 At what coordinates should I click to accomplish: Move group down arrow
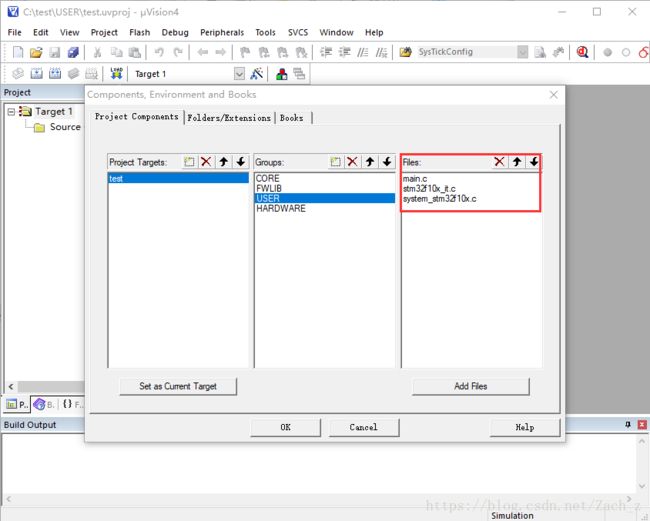pyautogui.click(x=387, y=162)
